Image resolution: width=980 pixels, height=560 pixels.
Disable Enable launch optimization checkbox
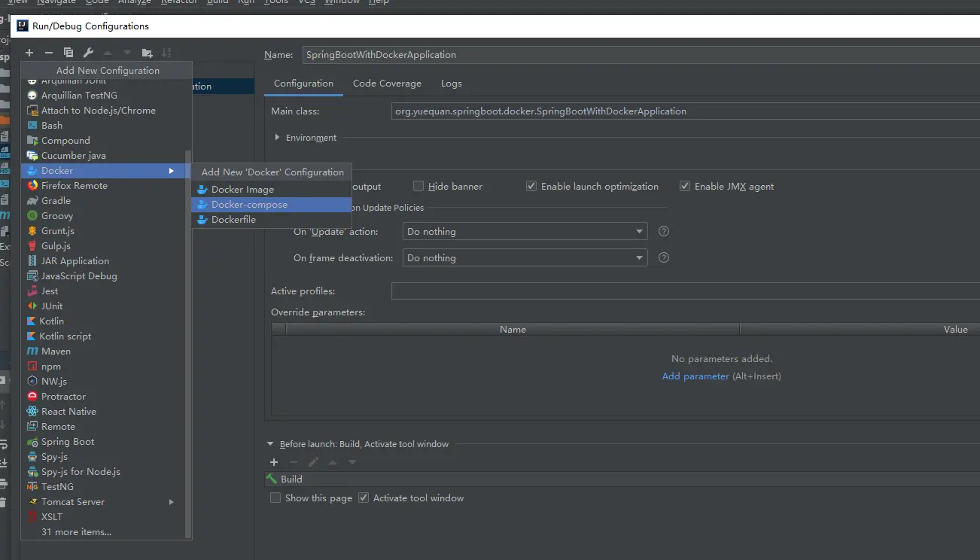pos(531,186)
